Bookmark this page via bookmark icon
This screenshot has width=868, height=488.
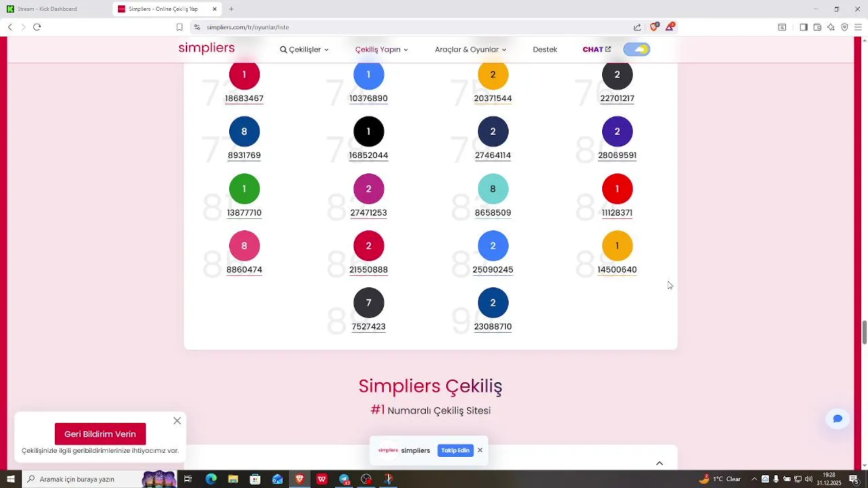click(x=179, y=27)
